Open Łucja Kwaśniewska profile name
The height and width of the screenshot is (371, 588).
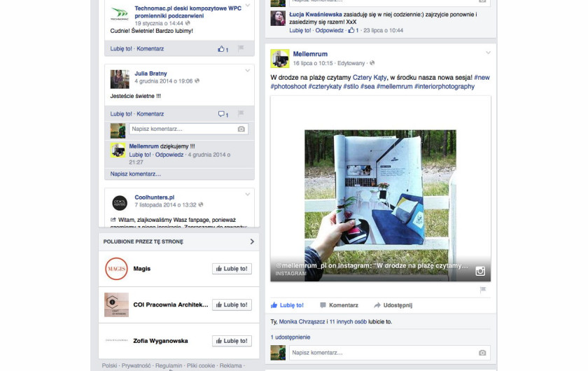click(316, 15)
